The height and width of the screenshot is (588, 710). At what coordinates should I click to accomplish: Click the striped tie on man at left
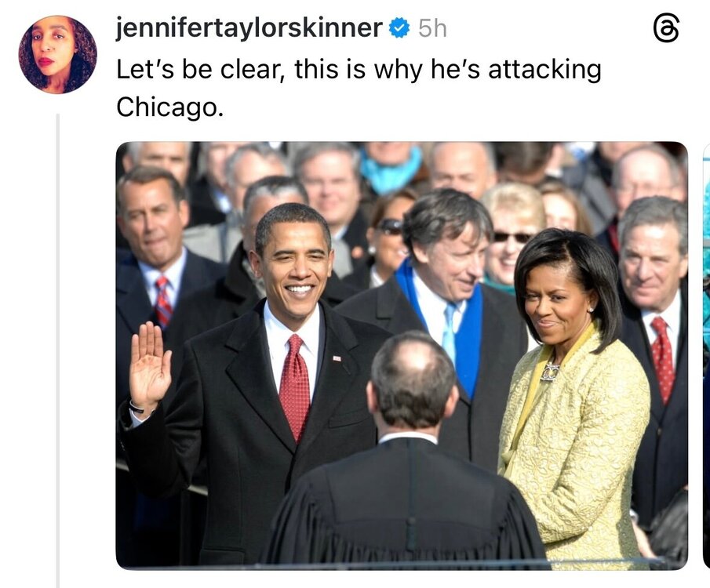pos(163,301)
